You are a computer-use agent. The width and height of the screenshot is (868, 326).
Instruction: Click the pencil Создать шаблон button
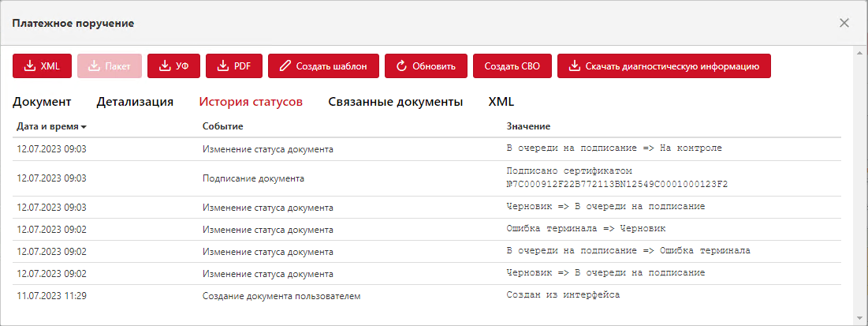[x=323, y=66]
